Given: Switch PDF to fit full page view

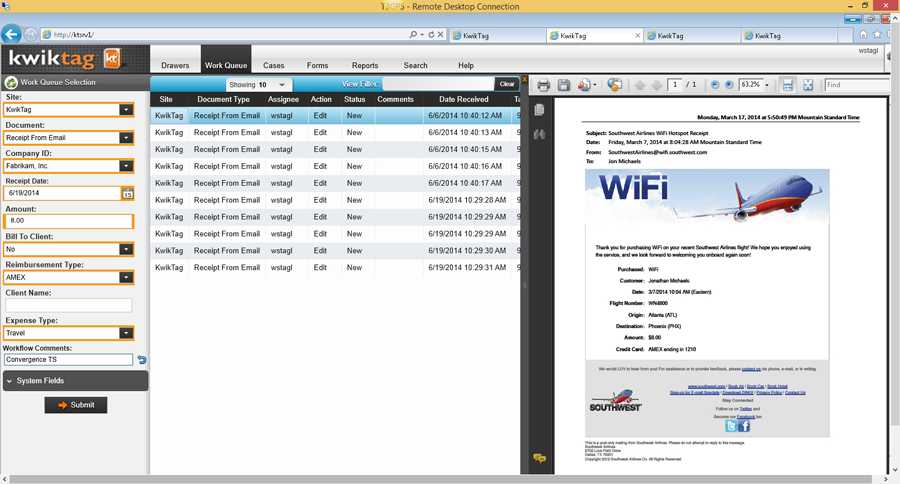Looking at the screenshot, I should tap(808, 85).
